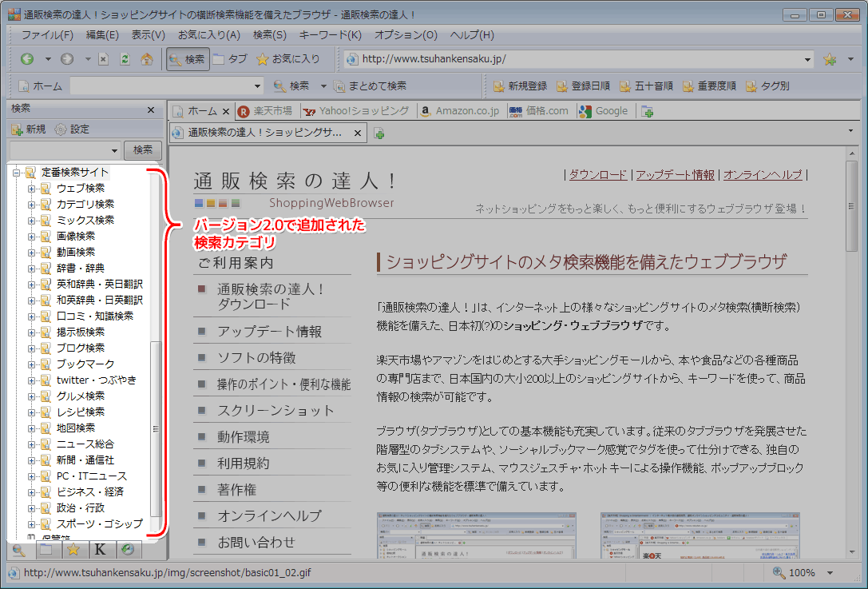Switch to the 楽天市場 tab group
The image size is (868, 589).
(266, 111)
